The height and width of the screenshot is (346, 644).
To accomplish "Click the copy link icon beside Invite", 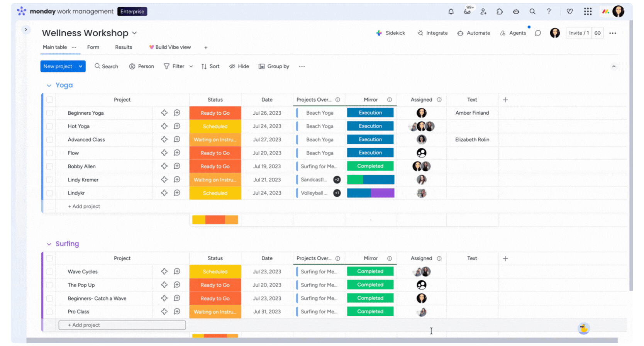I will pos(597,33).
